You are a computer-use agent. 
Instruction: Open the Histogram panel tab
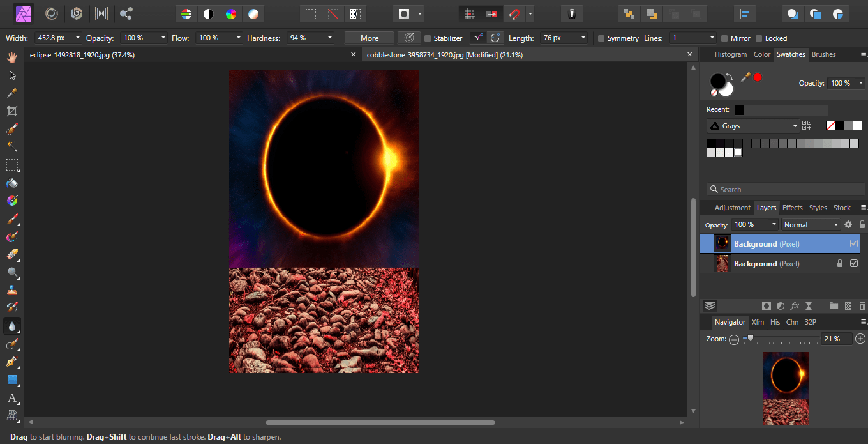click(730, 54)
